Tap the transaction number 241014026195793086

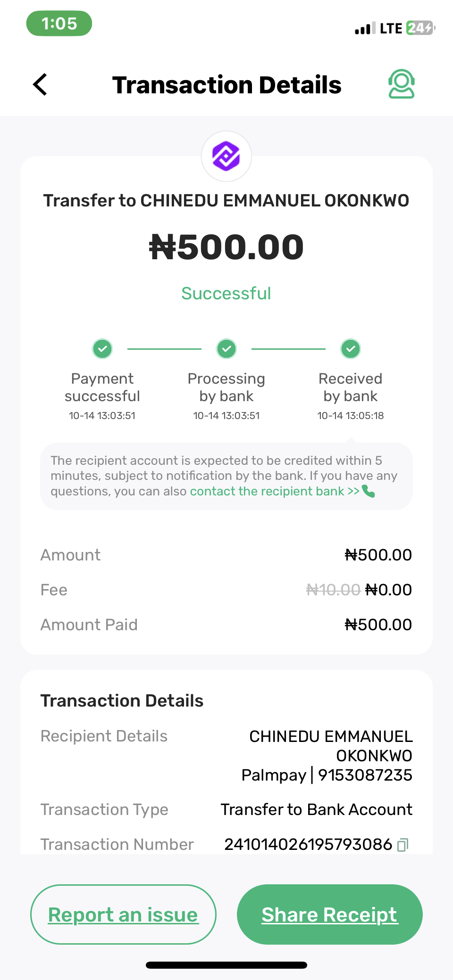(308, 845)
